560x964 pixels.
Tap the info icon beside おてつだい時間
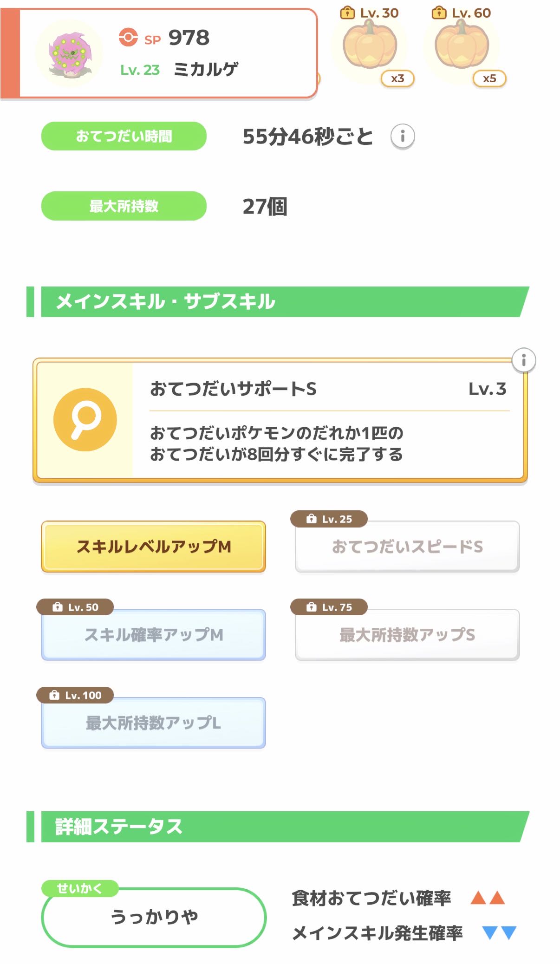click(402, 137)
